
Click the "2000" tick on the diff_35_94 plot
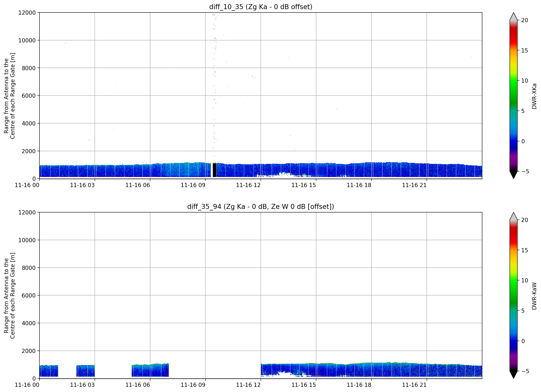click(29, 351)
